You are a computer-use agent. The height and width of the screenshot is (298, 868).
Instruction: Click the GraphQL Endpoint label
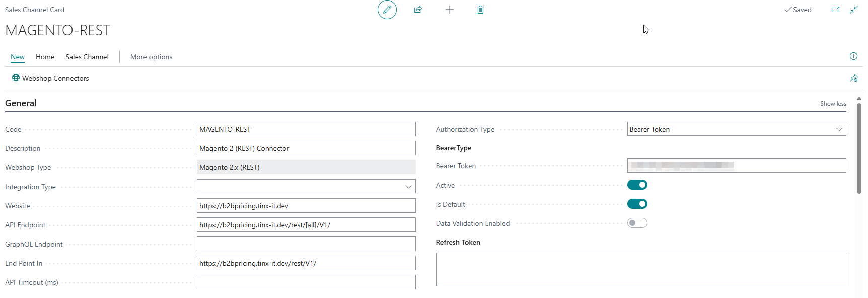pyautogui.click(x=34, y=244)
